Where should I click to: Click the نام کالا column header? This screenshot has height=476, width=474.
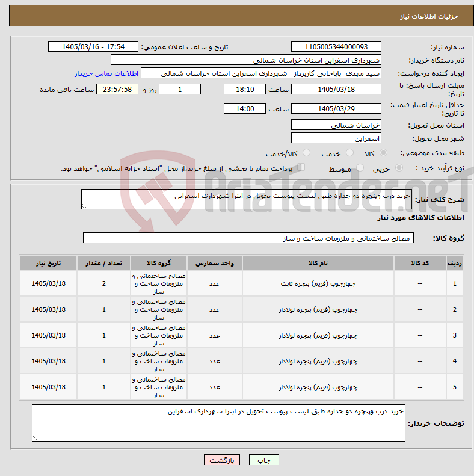pos(318,263)
